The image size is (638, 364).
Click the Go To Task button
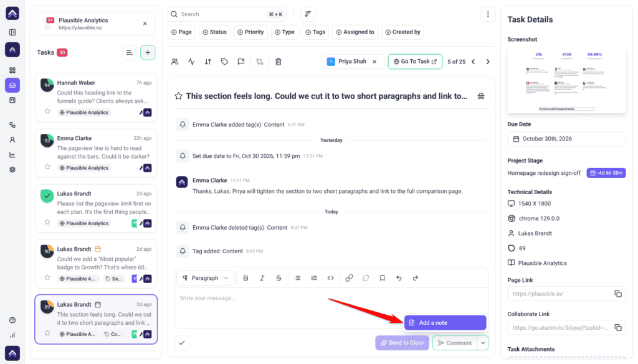click(415, 62)
